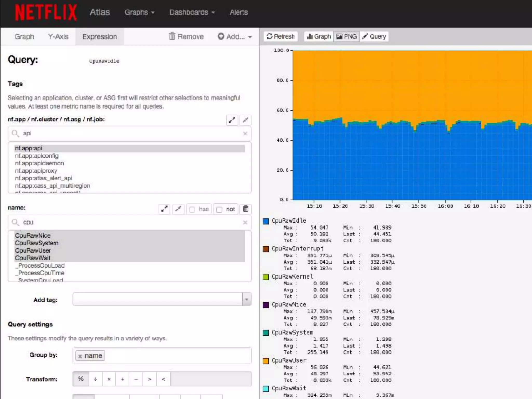Remove the 'name' group-by tag
532x399 pixels.
click(x=80, y=356)
